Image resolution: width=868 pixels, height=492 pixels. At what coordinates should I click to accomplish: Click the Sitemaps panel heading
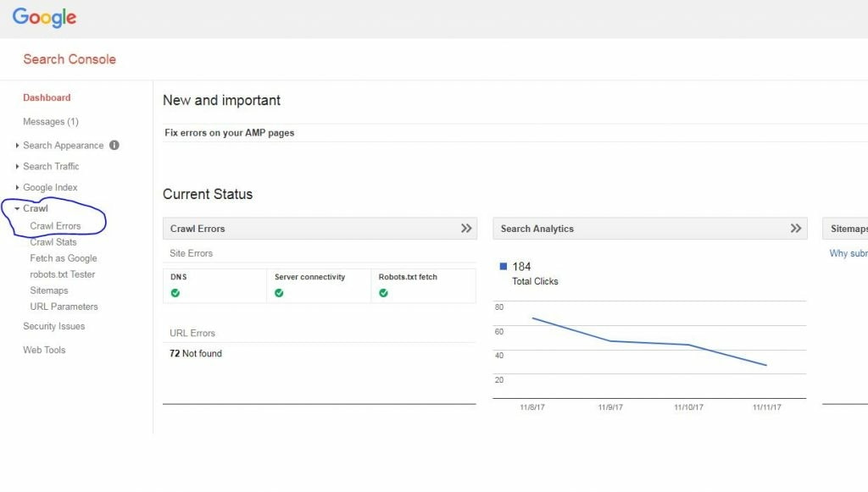(x=849, y=229)
